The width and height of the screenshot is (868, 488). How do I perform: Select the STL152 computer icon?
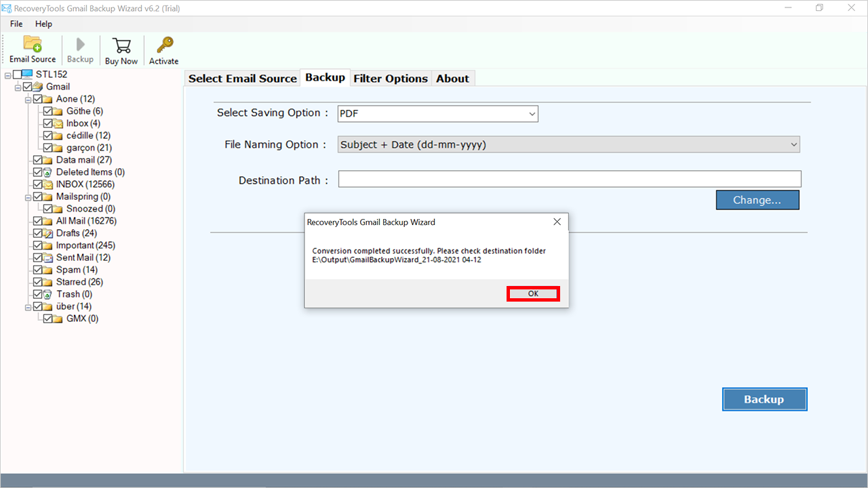(28, 75)
